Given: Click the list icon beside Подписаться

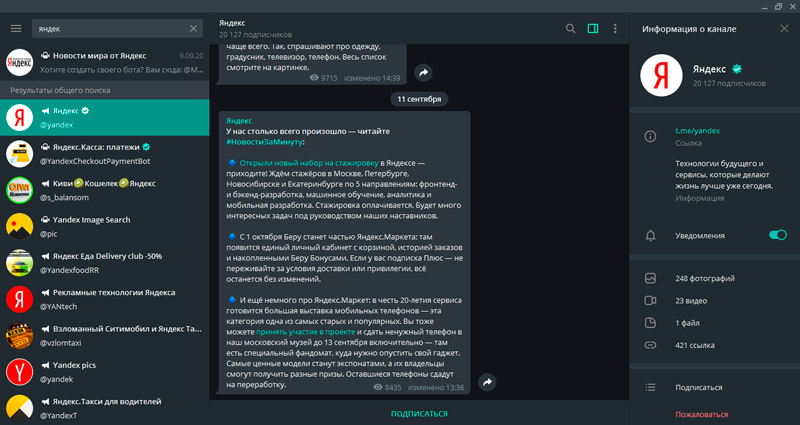Looking at the screenshot, I should pos(650,387).
